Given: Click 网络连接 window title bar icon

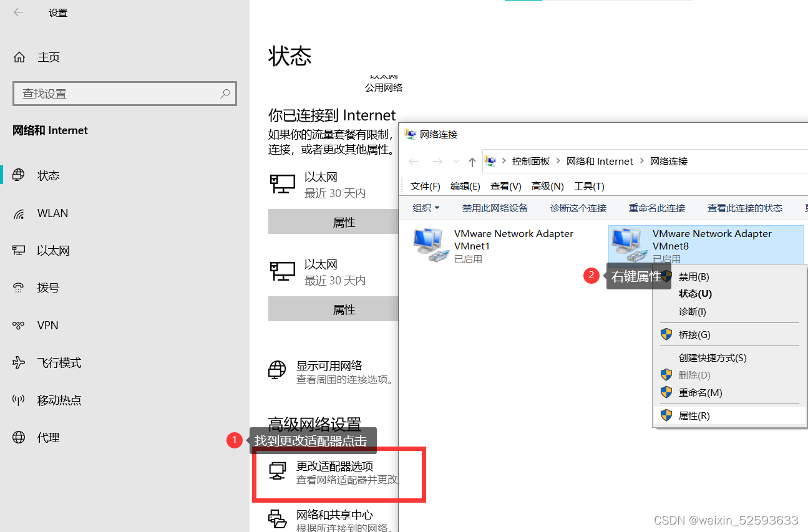Looking at the screenshot, I should pyautogui.click(x=410, y=133).
